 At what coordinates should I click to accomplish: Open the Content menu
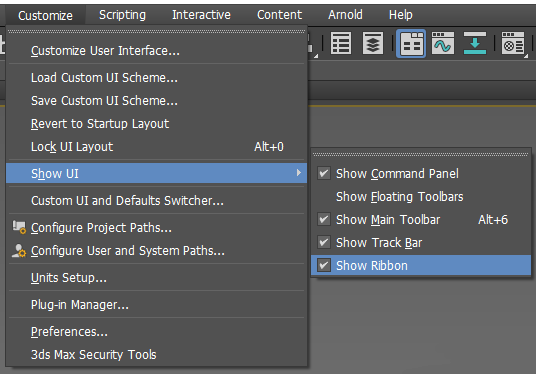279,15
